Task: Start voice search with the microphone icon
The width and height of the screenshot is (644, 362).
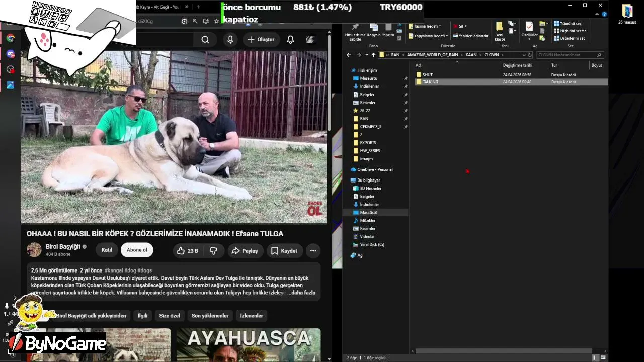Action: point(230,40)
